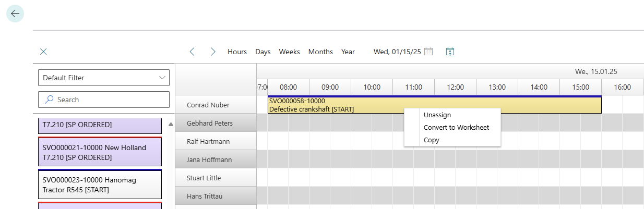Switch to Weeks view
Viewport: 644px width, 209px height.
point(289,52)
